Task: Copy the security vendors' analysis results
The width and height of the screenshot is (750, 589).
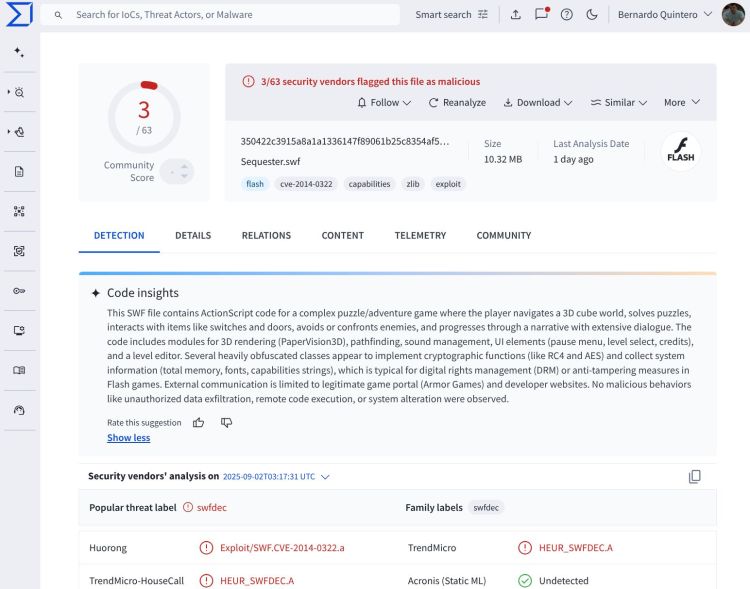Action: 695,477
